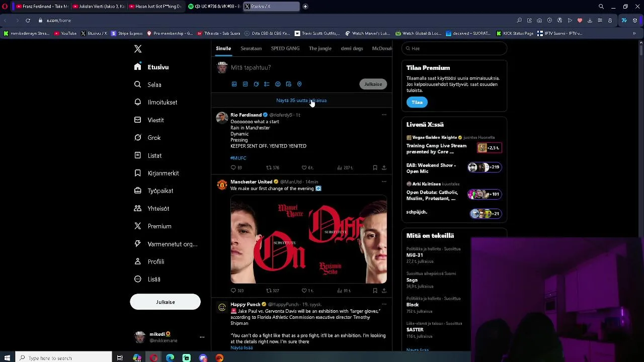Expand Lisää more menu
This screenshot has width=644, height=362.
(147, 279)
